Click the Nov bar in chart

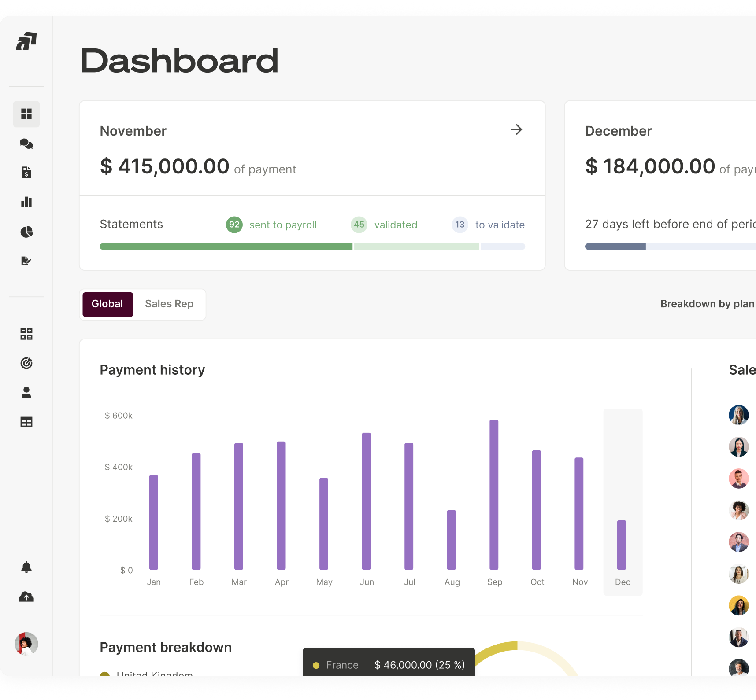[x=579, y=513]
